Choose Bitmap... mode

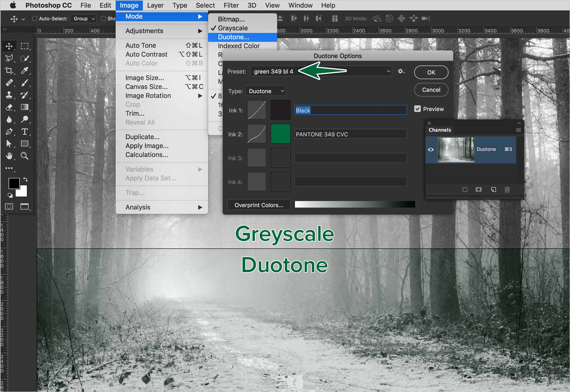243,19
